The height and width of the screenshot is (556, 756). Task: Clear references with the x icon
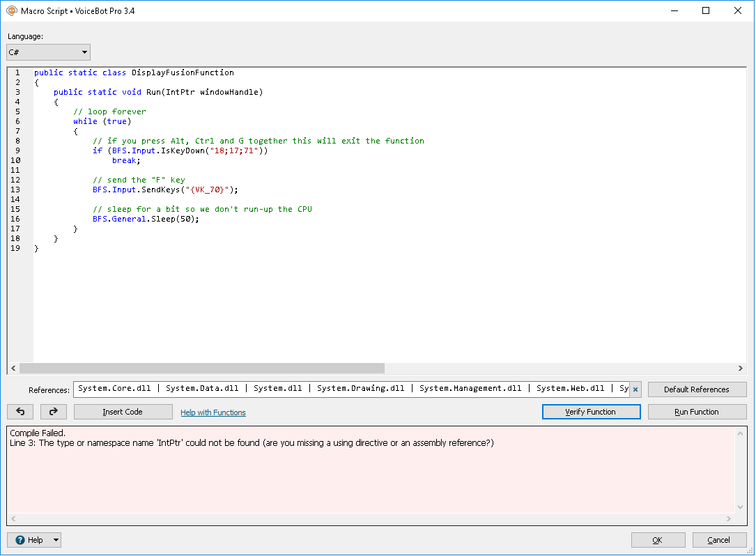[635, 389]
